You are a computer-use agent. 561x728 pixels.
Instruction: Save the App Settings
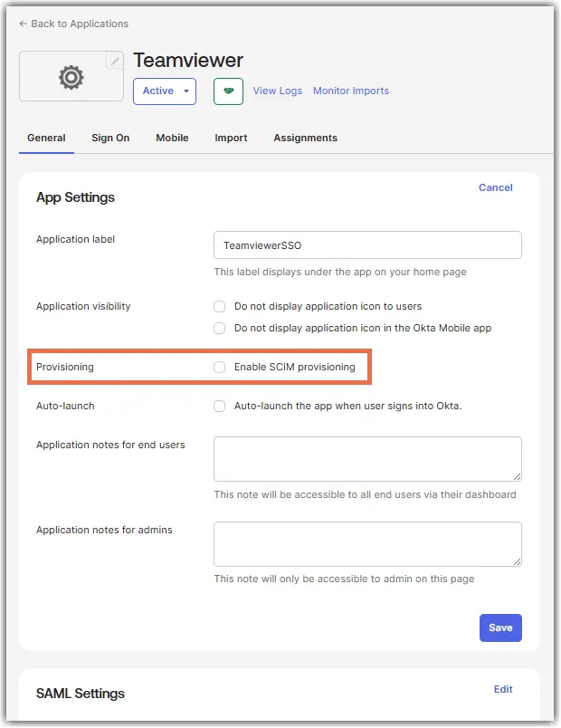pos(500,627)
